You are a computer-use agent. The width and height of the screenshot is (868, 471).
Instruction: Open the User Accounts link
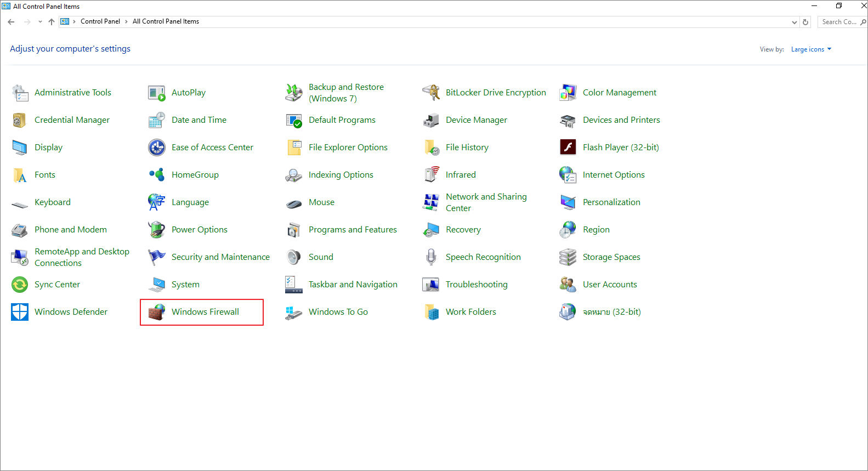coord(610,285)
